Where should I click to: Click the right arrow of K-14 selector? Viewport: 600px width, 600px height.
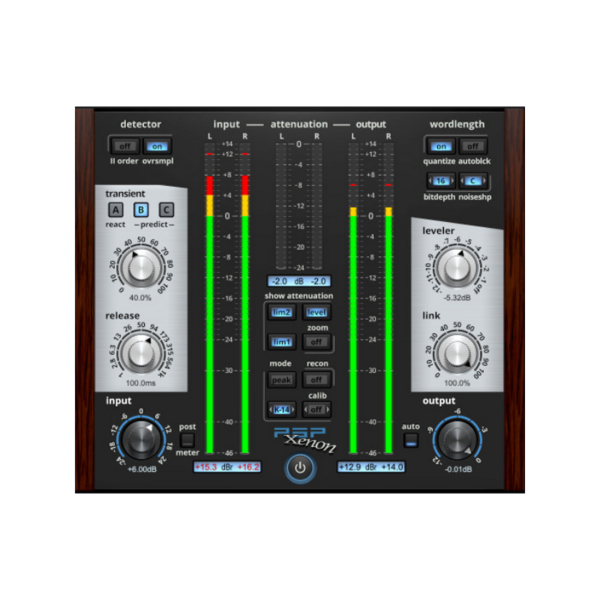point(293,409)
